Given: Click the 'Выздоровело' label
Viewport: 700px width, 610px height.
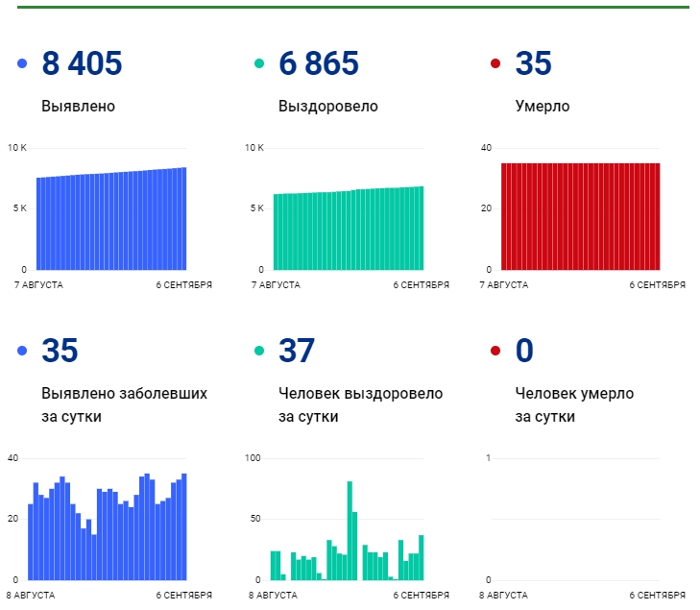Looking at the screenshot, I should (328, 107).
